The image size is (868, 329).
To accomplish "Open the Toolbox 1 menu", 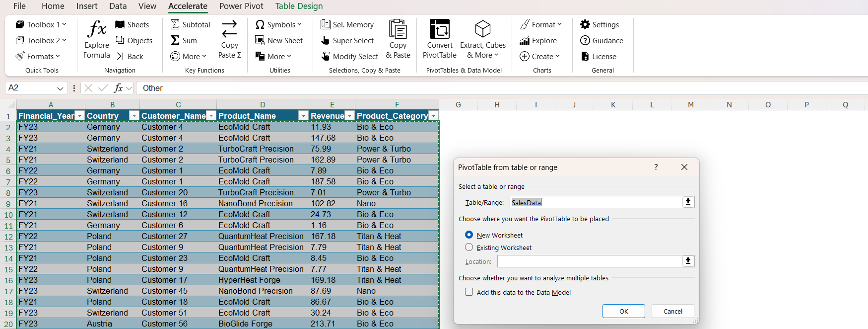I will click(x=41, y=24).
